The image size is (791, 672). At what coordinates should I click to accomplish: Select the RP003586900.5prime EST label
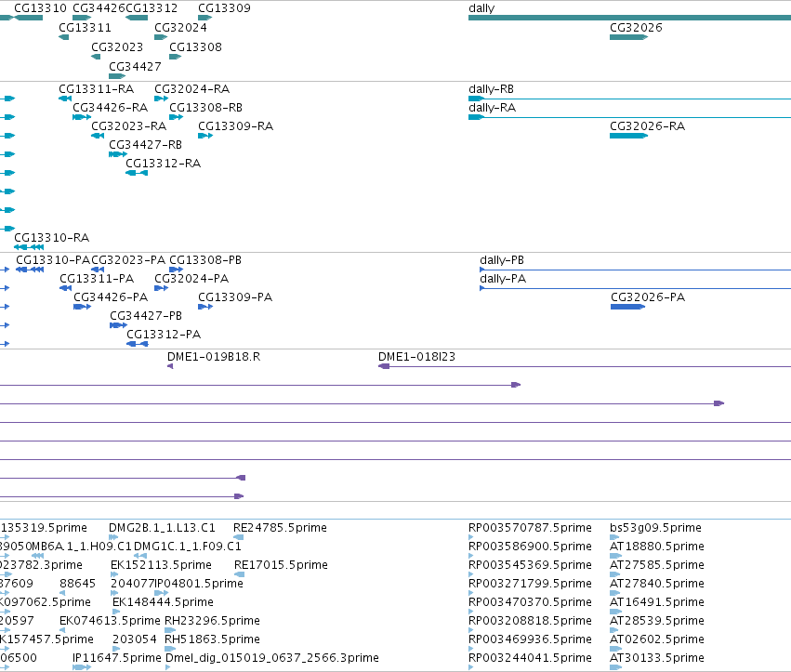(530, 547)
